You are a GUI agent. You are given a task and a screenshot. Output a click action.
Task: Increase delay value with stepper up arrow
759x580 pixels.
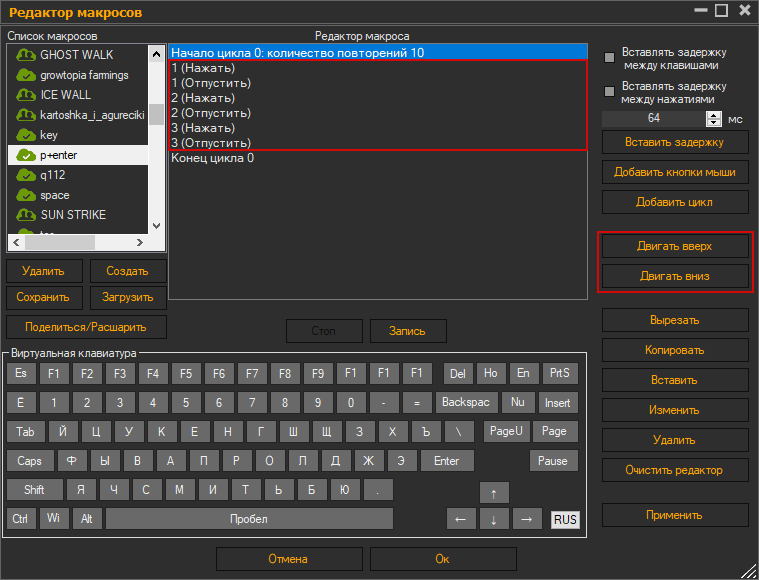[713, 115]
